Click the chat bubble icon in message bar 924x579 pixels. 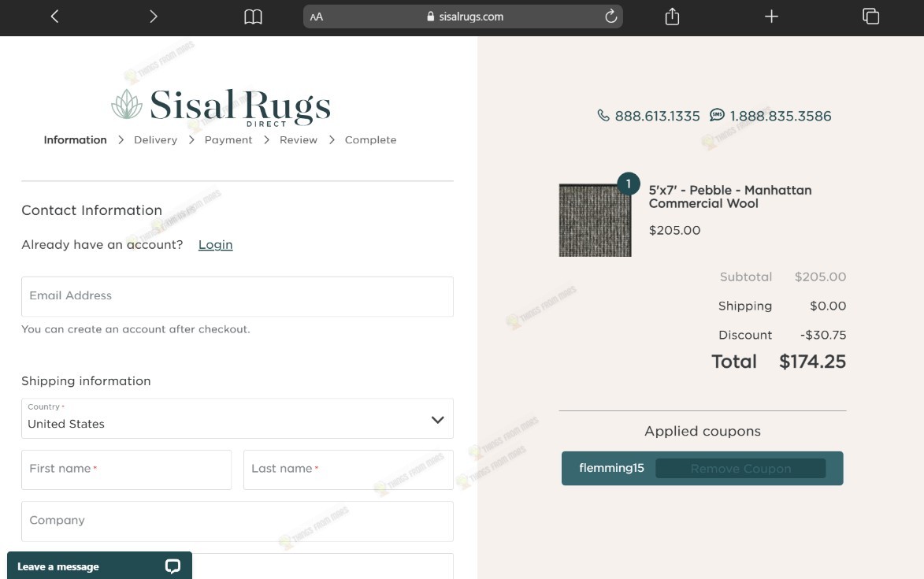pyautogui.click(x=173, y=566)
